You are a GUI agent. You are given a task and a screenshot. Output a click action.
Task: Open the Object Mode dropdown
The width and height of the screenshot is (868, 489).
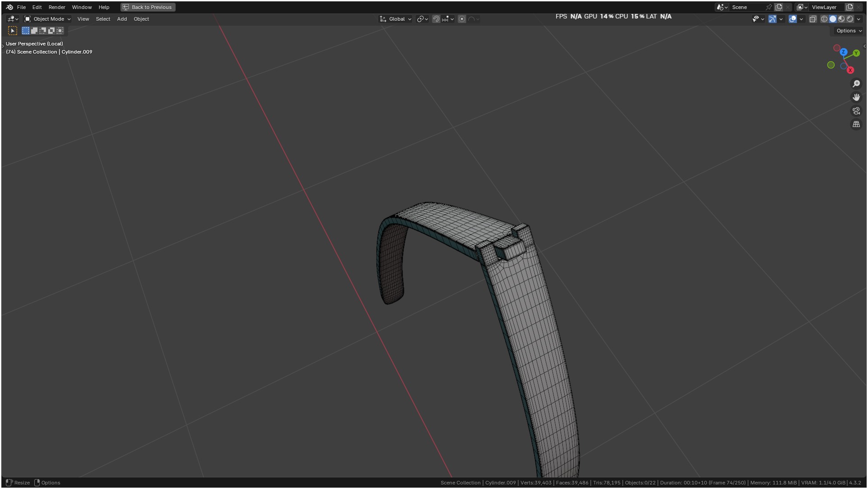click(48, 19)
